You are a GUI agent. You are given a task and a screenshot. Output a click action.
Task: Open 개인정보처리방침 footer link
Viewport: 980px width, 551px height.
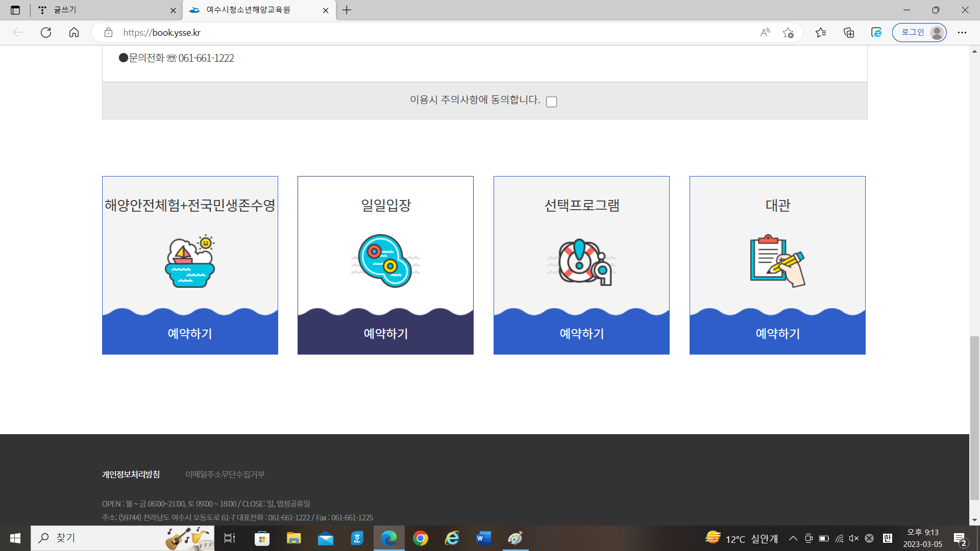click(131, 474)
